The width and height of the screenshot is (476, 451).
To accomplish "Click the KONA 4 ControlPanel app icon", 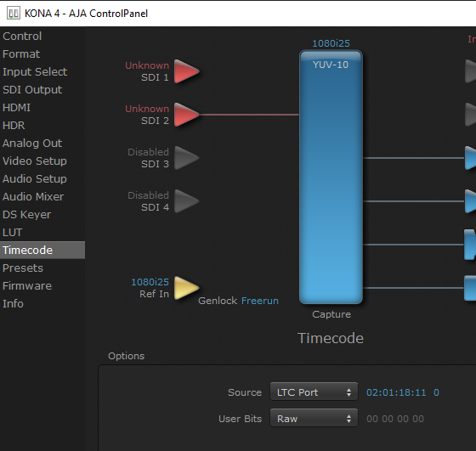I will click(x=14, y=14).
